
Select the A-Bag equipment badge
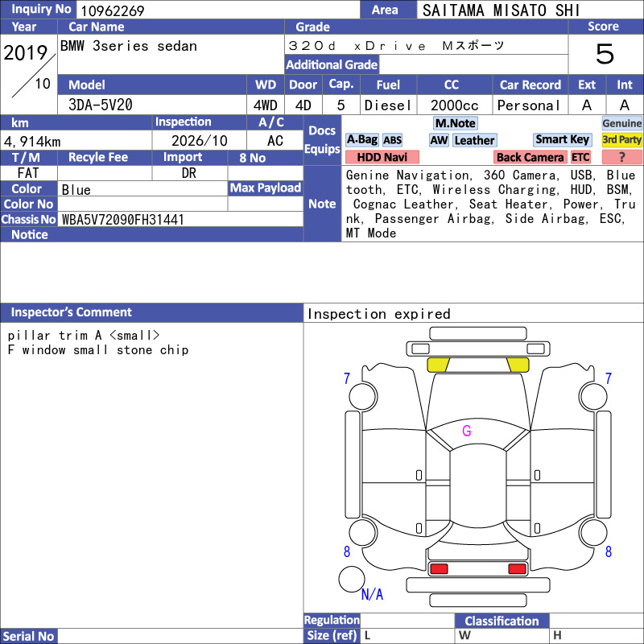click(361, 140)
